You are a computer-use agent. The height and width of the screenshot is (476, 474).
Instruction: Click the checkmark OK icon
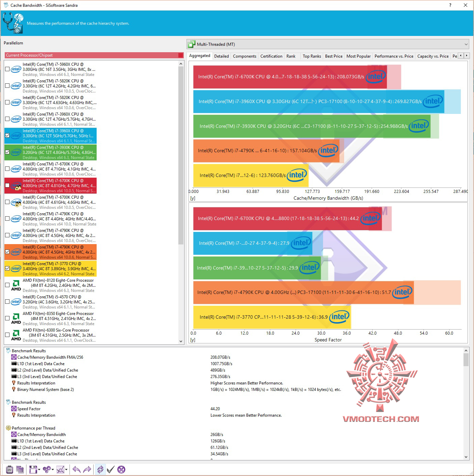pyautogui.click(x=111, y=470)
